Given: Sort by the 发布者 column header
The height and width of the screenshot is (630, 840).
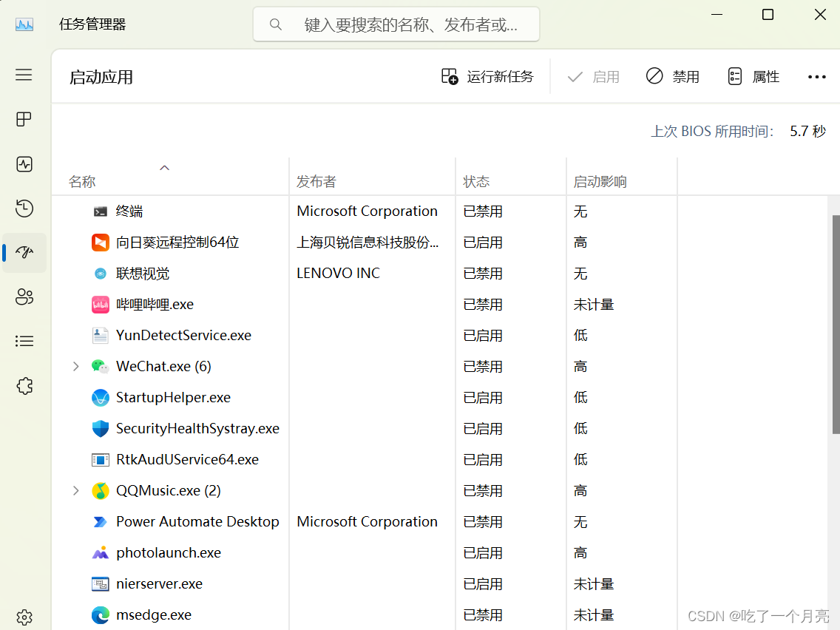Looking at the screenshot, I should 316,182.
